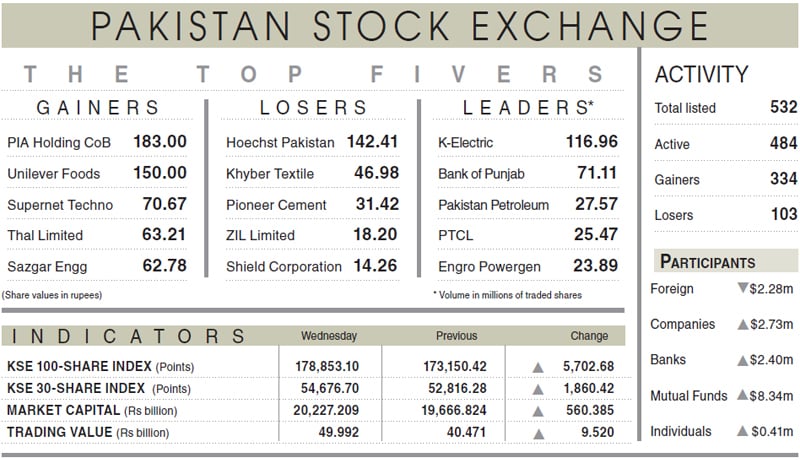The height and width of the screenshot is (460, 800).
Task: Click the Trading Value change arrow
Action: 538,432
